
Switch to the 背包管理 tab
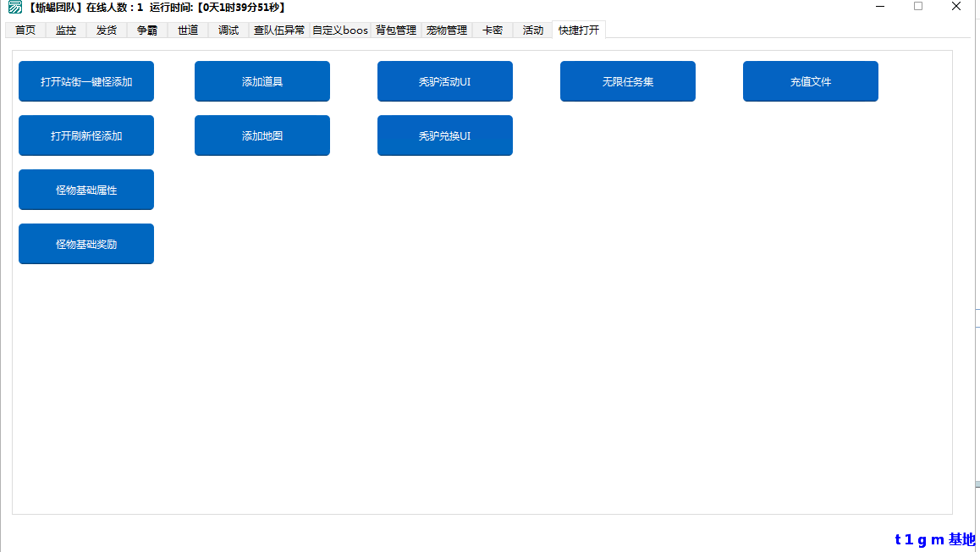(396, 30)
